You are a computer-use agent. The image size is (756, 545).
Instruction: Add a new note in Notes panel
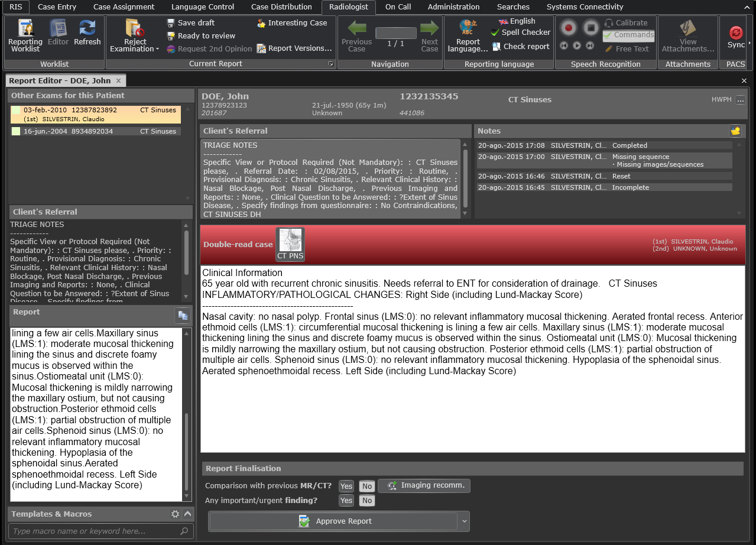point(735,131)
